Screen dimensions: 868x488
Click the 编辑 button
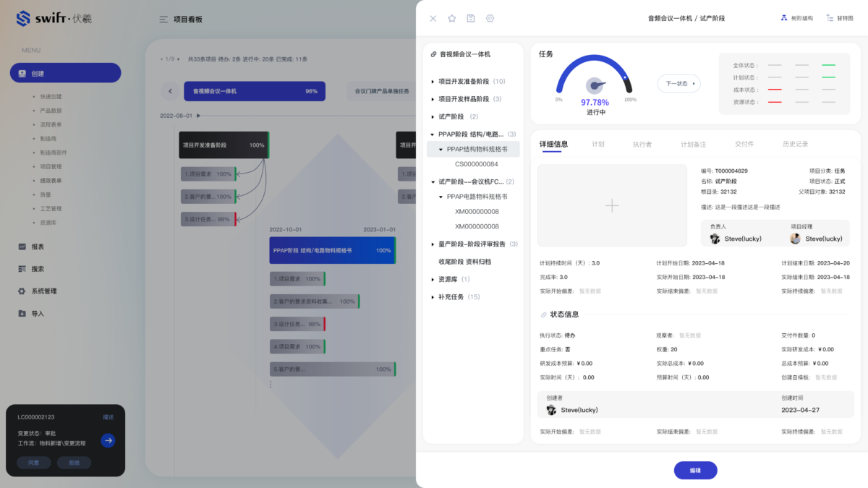tap(695, 470)
